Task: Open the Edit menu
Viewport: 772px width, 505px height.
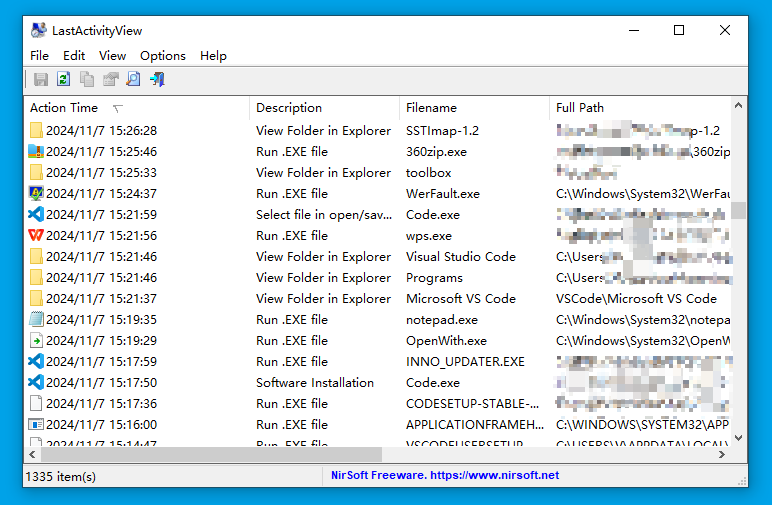Action: click(x=74, y=56)
